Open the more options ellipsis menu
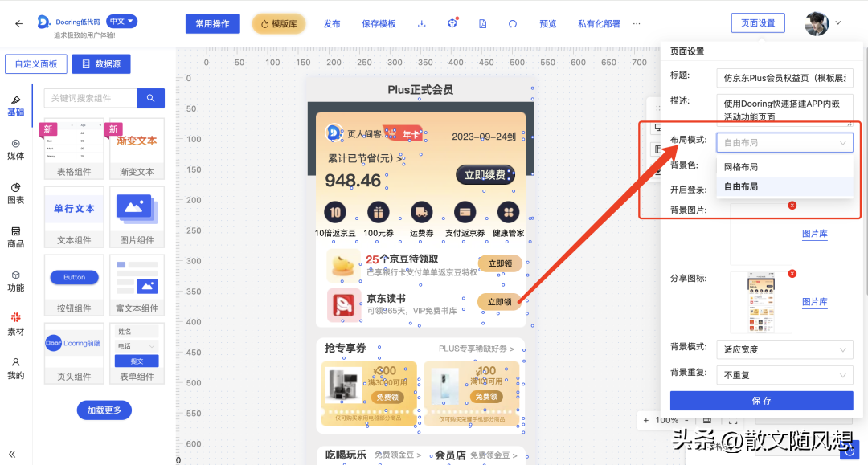This screenshot has width=868, height=465. [637, 24]
